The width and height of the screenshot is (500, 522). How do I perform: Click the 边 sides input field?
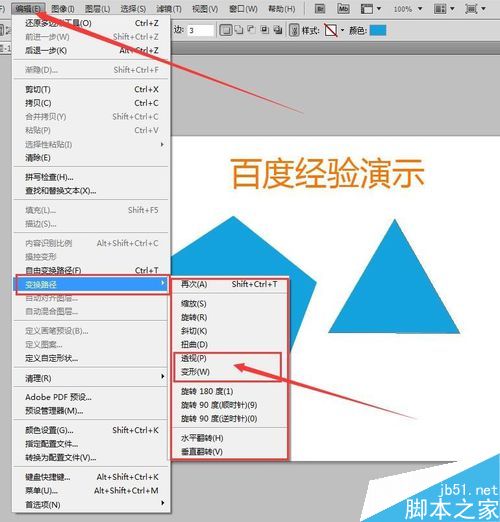point(200,30)
